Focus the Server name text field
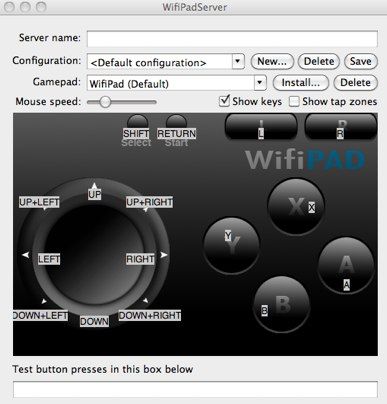The width and height of the screenshot is (387, 404). pos(232,39)
